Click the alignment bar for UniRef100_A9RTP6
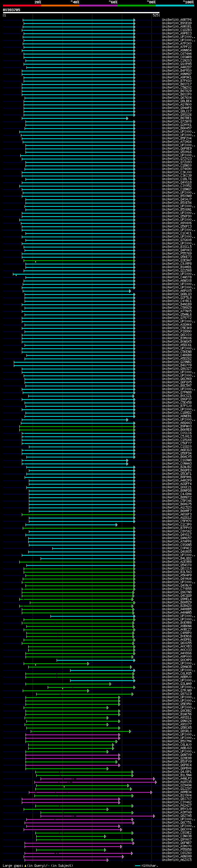Viewport: 197px width, 868px height. (79, 20)
